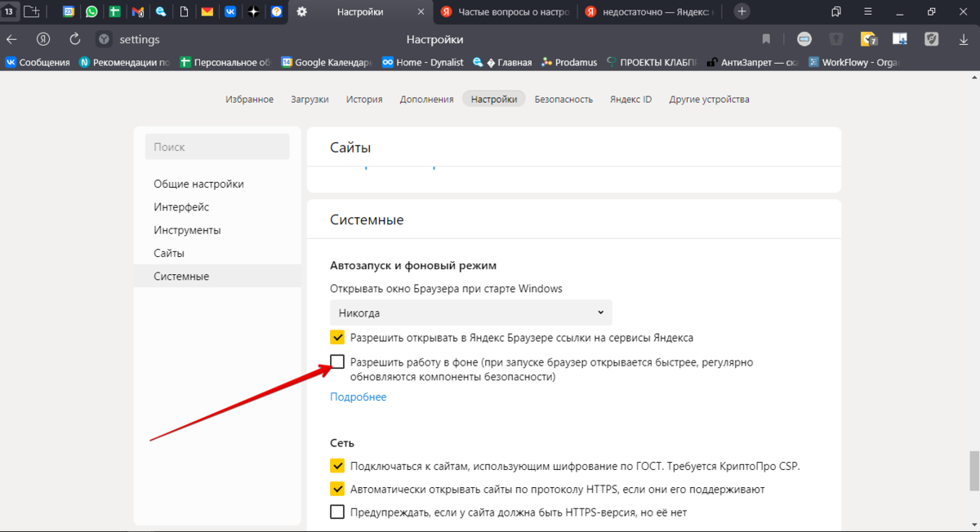Switch to the недостаточно — Яндекс tab
980x532 pixels.
[x=651, y=11]
